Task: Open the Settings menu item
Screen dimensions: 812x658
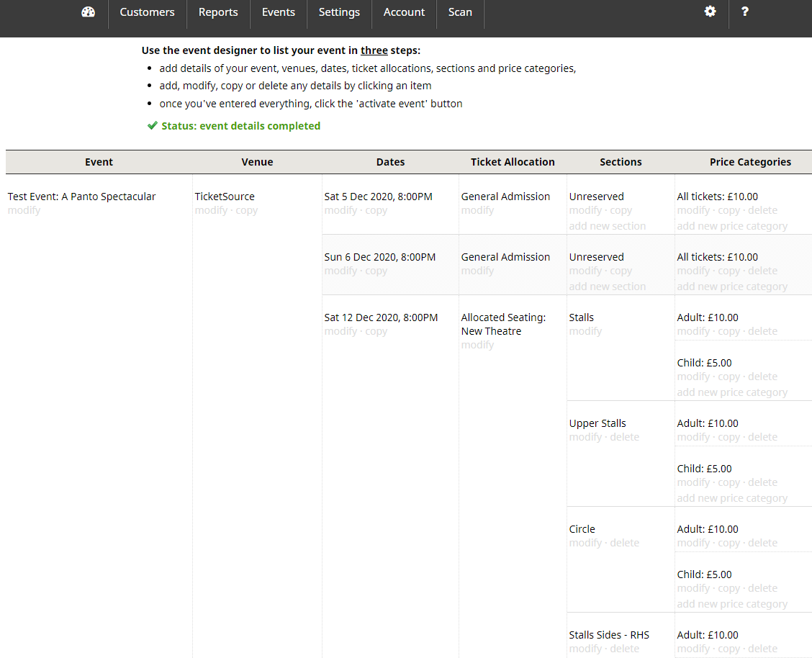Action: [339, 12]
